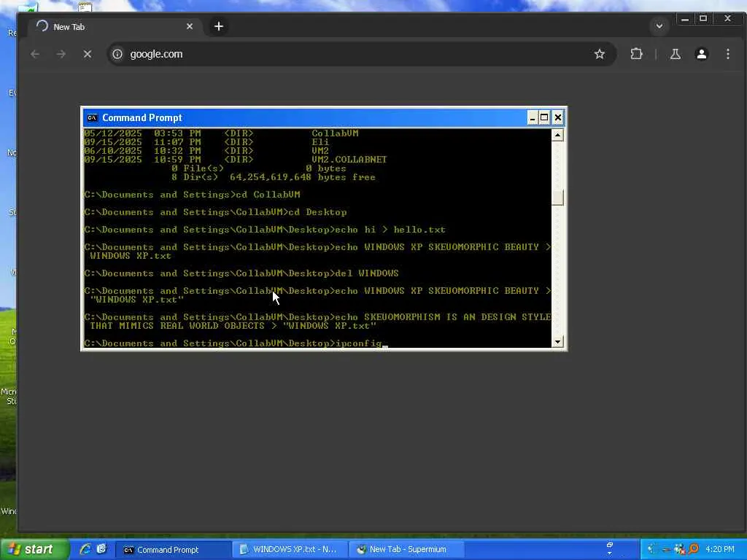Image resolution: width=747 pixels, height=560 pixels.
Task: Maximize the Supermium browser window
Action: [703, 19]
